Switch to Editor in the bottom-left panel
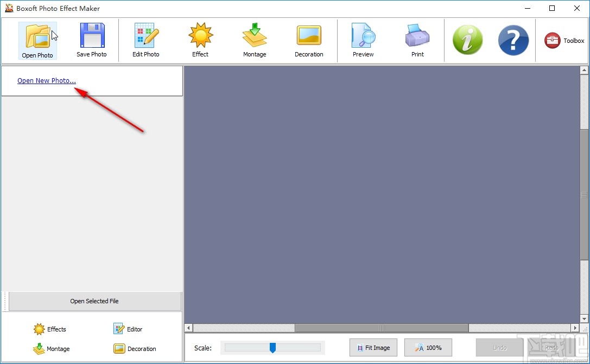 (128, 329)
